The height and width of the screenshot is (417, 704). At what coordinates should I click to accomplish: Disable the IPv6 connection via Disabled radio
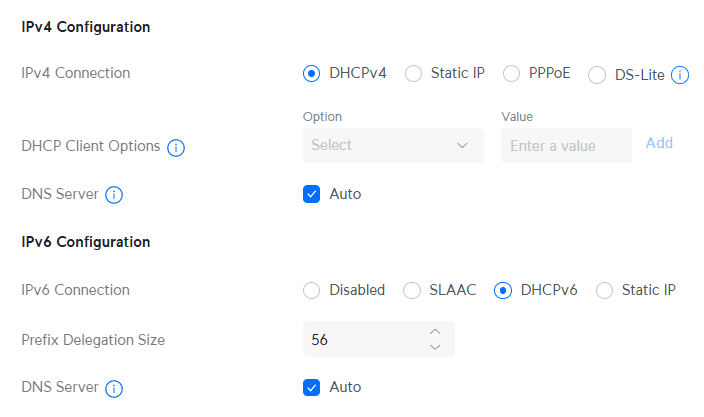(x=311, y=290)
